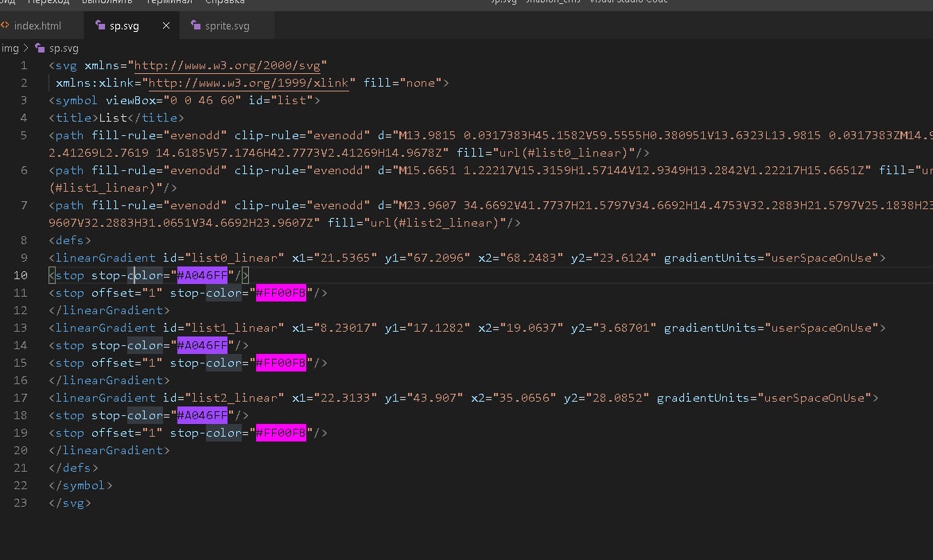The image size is (933, 560).
Task: Click the #FF00FB color on line 15
Action: coord(281,363)
